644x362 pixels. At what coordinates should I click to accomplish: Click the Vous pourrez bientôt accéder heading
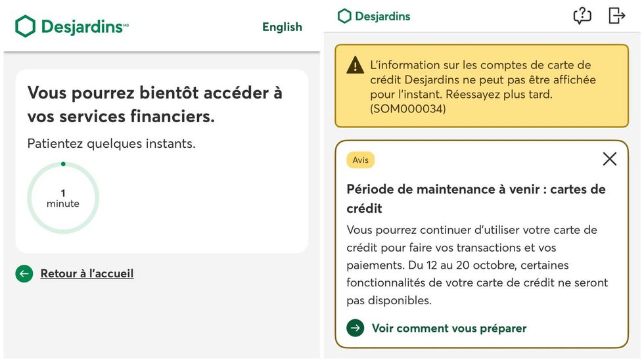tap(155, 104)
